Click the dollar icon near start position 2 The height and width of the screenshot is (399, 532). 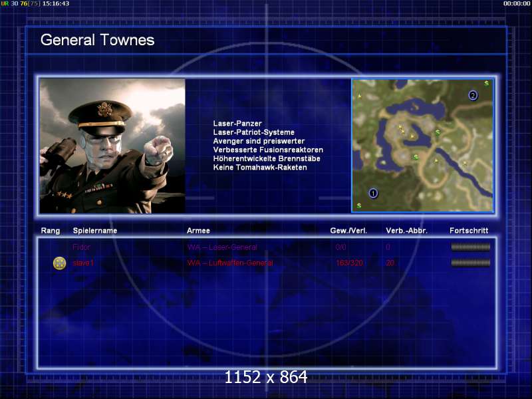click(x=487, y=84)
